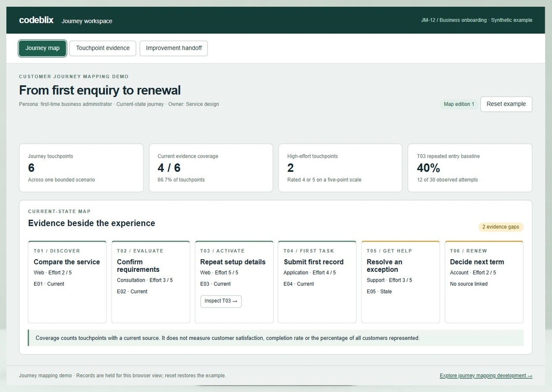Click the 2 evidence gaps badge
This screenshot has width=552, height=392.
click(x=501, y=227)
